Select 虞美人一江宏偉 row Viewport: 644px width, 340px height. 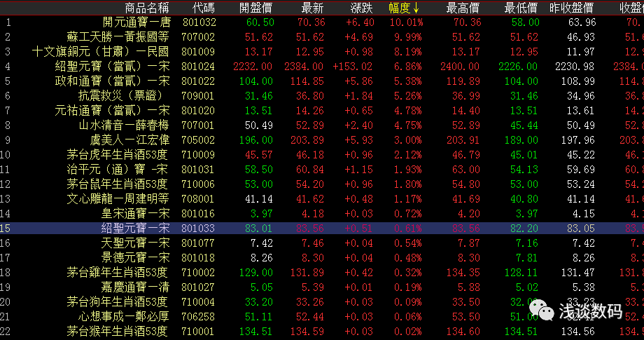(322, 140)
